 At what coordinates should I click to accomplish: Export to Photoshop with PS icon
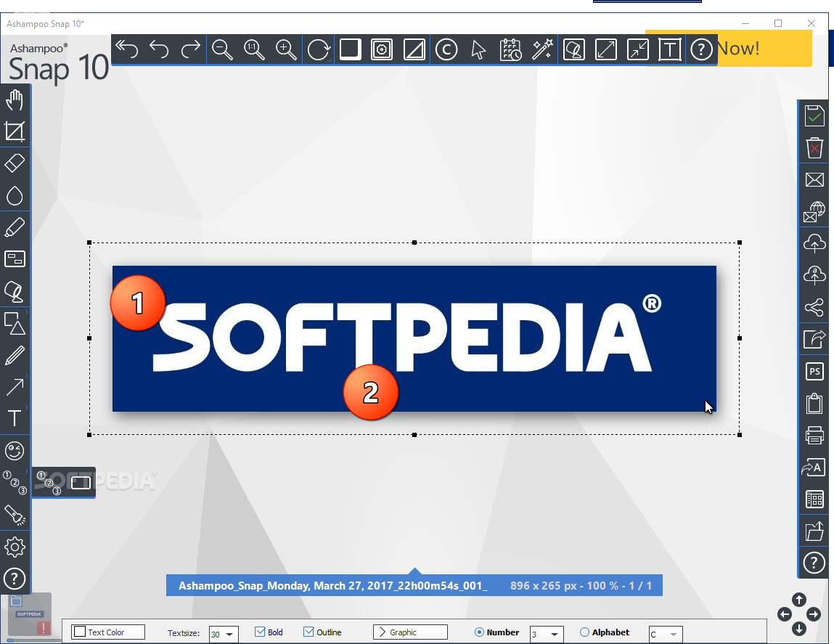click(814, 371)
